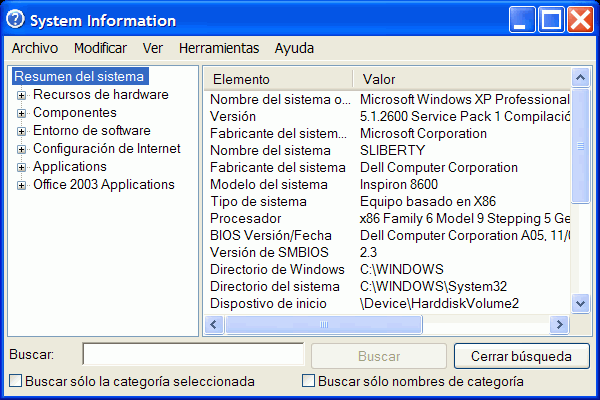Screen dimensions: 600x400
Task: Click the Inspiron 8600 value
Action: 399,184
